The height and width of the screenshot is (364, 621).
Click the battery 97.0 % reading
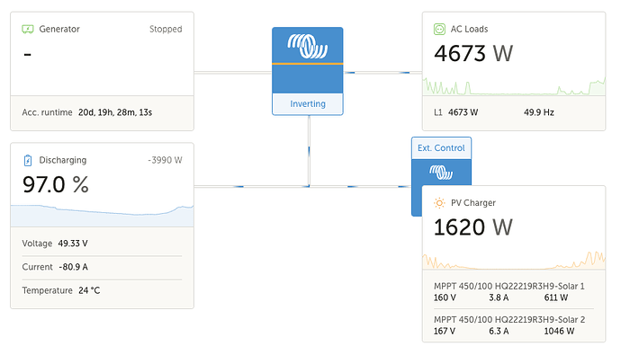pos(56,185)
